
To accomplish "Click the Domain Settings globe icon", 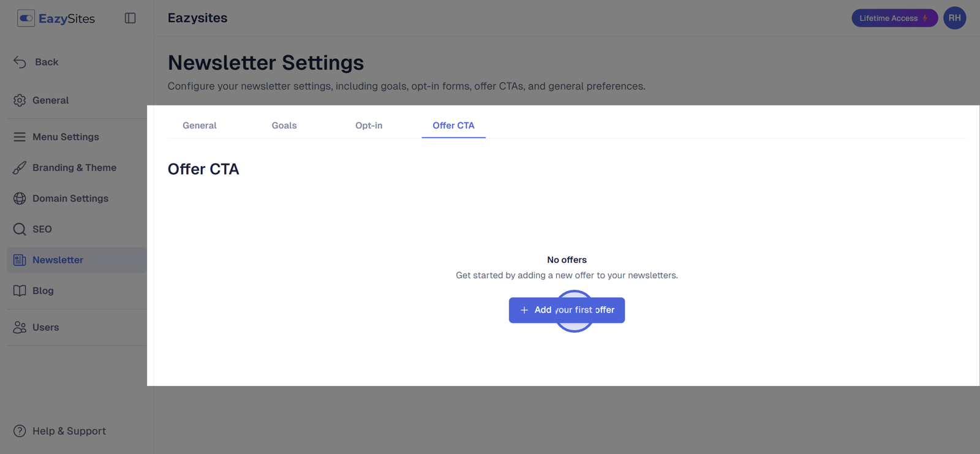I will pyautogui.click(x=20, y=199).
